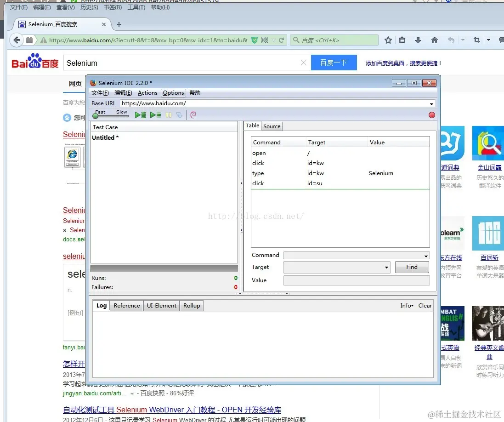Viewport: 504px width, 422px height.
Task: Play current test case button
Action: (x=156, y=115)
